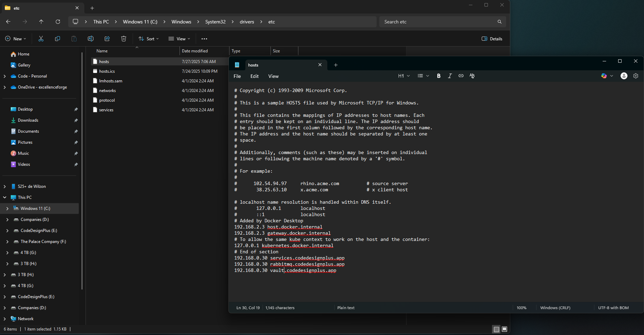Image resolution: width=644 pixels, height=335 pixels.
Task: Click the Copy icon in Explorer toolbar
Action: pyautogui.click(x=58, y=39)
